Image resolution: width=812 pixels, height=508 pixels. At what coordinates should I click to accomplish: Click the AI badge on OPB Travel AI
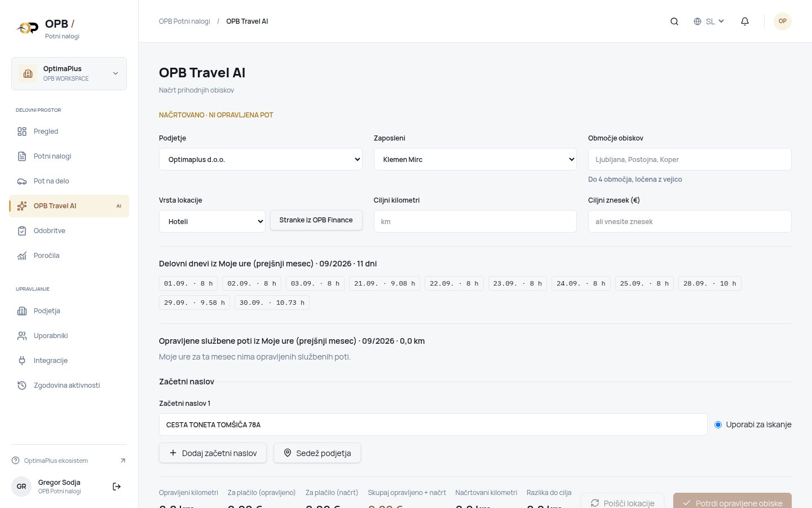[x=119, y=206]
